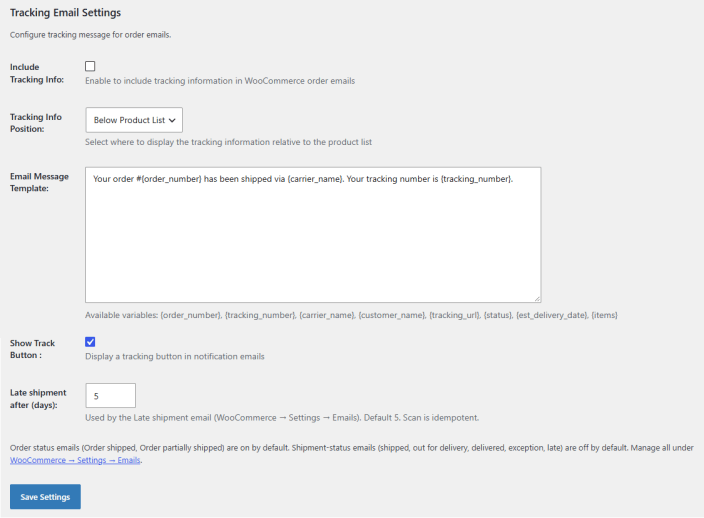Click the 'Tracking Info Position:' label
Image resolution: width=704 pixels, height=518 pixels.
tap(36, 123)
